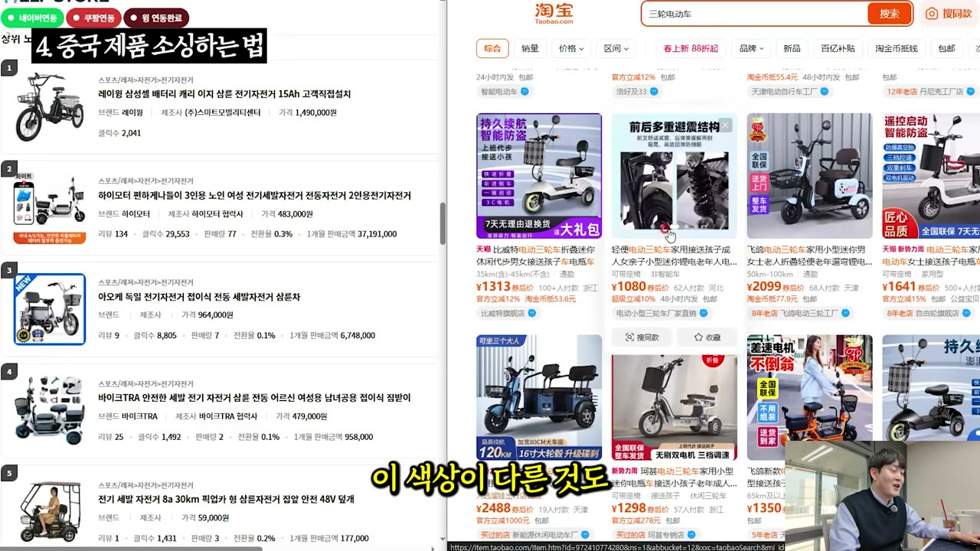Open chat icon next to 比威特旗舰店
980x551 pixels.
click(532, 313)
